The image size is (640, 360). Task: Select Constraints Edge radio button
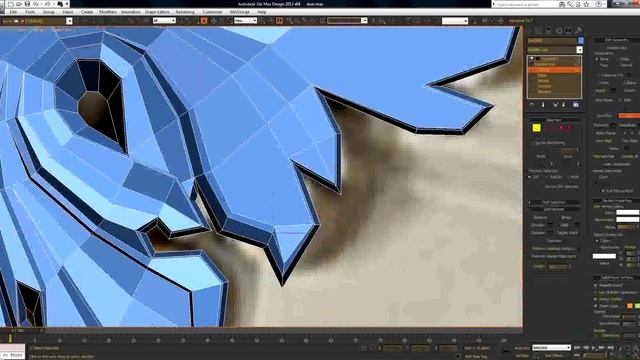coord(618,59)
